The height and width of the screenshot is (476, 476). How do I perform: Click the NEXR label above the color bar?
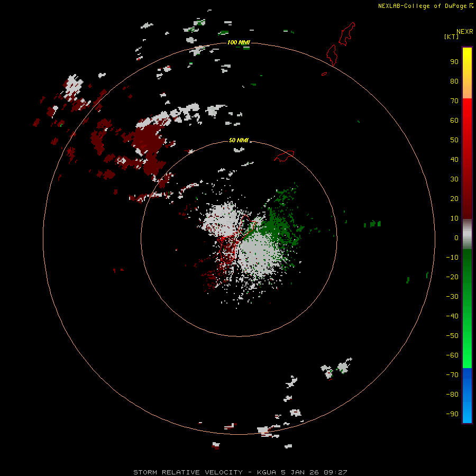pyautogui.click(x=465, y=32)
